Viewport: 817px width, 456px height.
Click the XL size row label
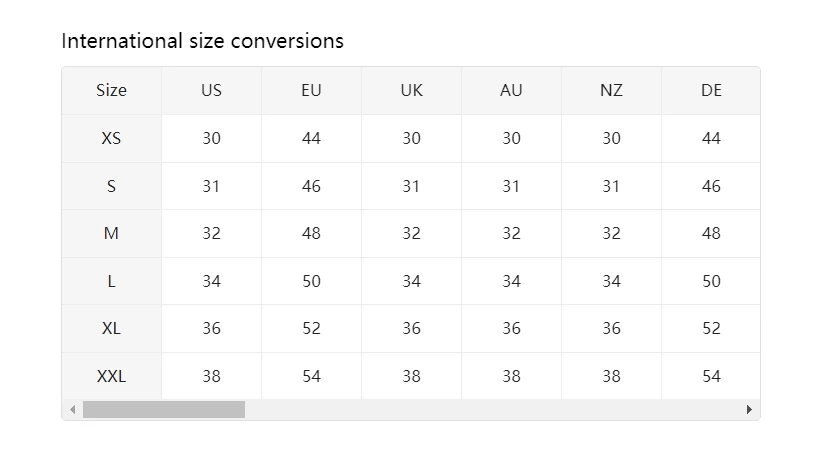pos(111,328)
